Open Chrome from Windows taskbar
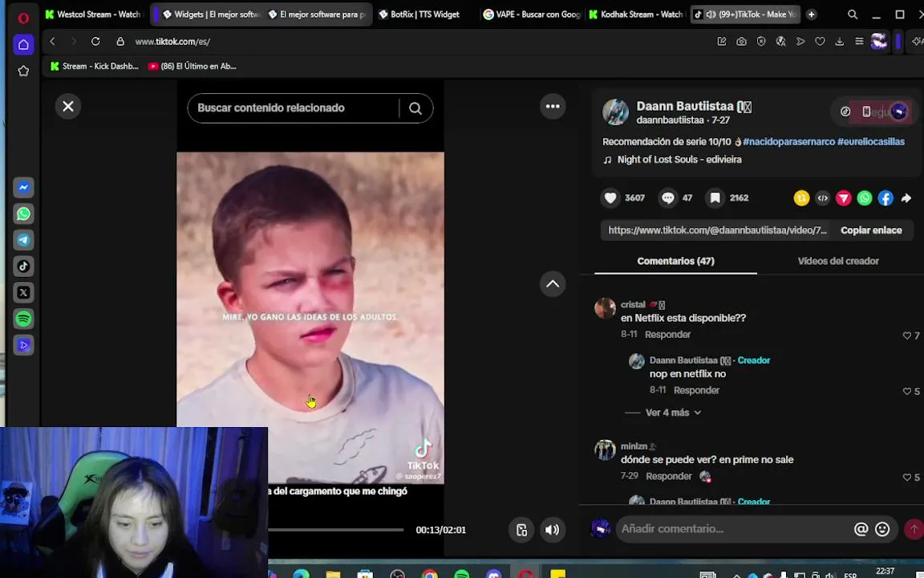924x578 pixels. pyautogui.click(x=430, y=575)
